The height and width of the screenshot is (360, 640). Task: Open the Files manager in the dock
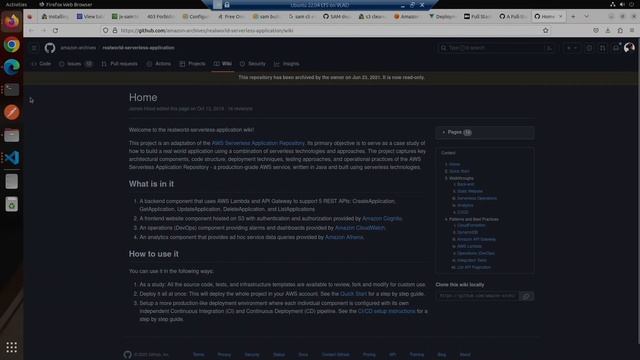click(11, 135)
